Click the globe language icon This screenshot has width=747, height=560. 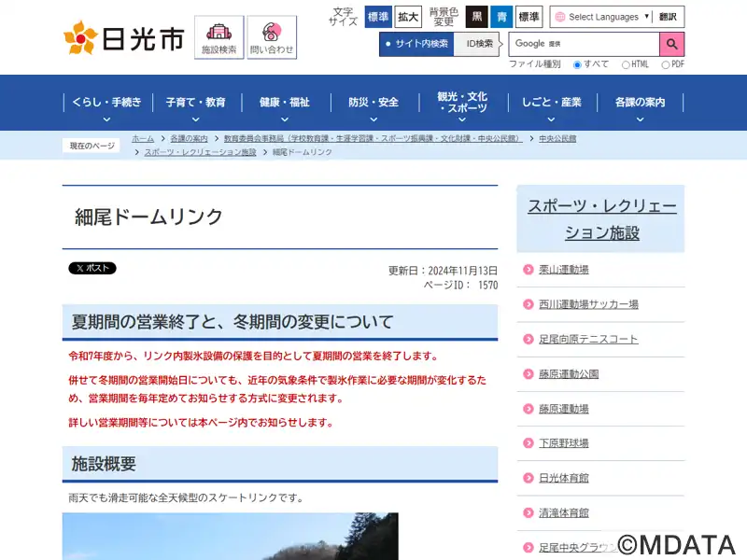560,17
